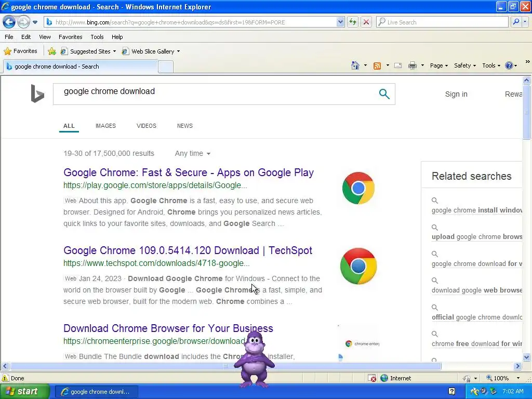532x399 pixels.
Task: Open Download Chrome Browser for Your Business result
Action: click(168, 328)
